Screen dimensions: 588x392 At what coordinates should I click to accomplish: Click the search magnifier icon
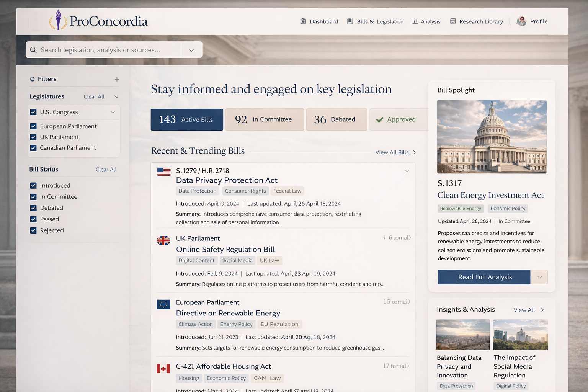tap(33, 50)
